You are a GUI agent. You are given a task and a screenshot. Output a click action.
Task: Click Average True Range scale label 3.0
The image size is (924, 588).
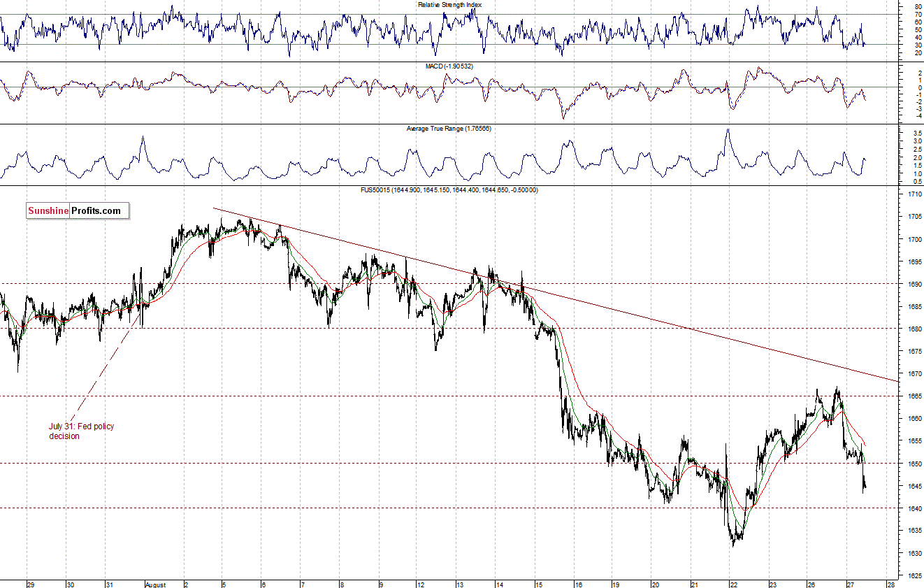point(916,141)
